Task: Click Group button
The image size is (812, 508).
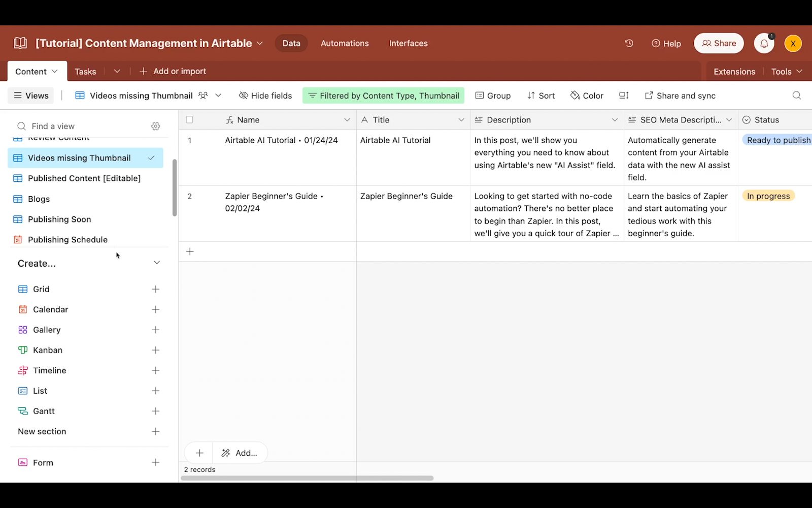Action: pyautogui.click(x=493, y=96)
